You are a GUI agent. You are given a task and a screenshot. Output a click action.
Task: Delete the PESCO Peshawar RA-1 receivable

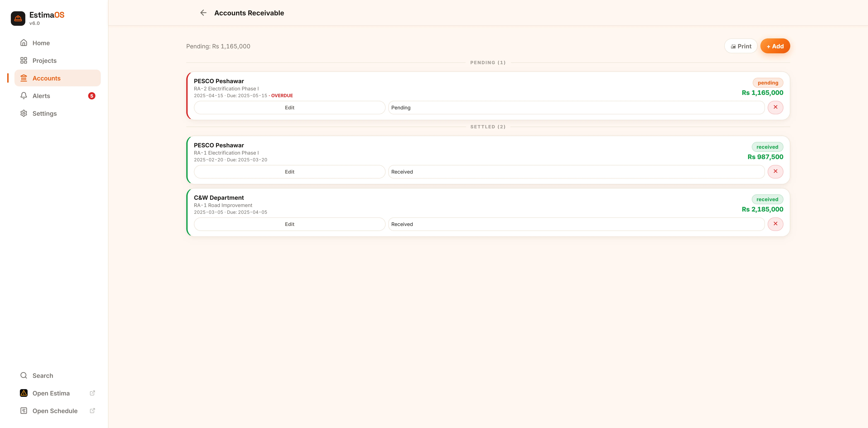(775, 172)
